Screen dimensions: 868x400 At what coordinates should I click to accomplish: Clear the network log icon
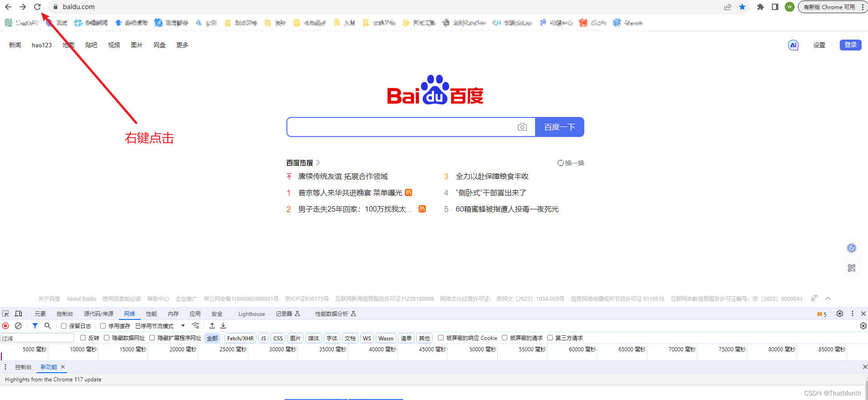point(18,326)
